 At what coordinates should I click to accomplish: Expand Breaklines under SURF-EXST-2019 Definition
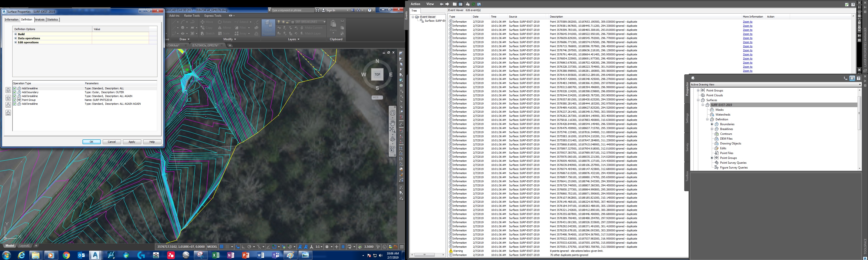(712, 129)
